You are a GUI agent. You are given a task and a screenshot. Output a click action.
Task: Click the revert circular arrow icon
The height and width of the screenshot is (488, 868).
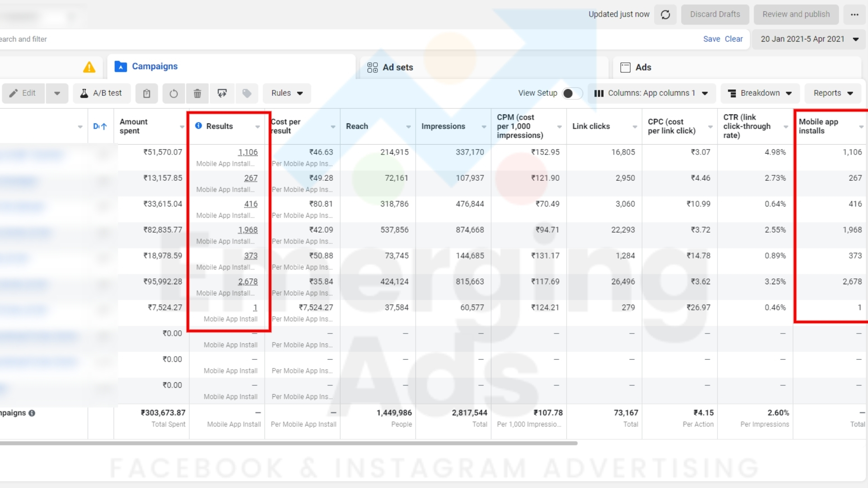(173, 93)
